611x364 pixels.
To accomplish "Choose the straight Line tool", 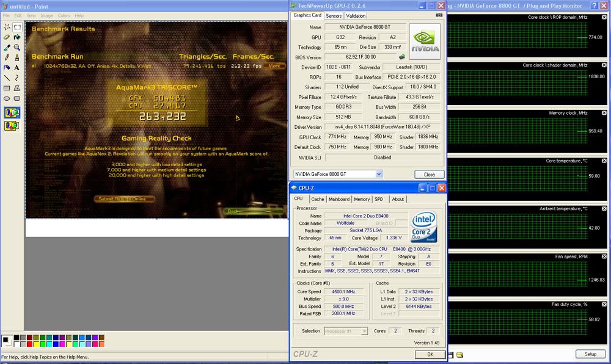I will 7,78.
